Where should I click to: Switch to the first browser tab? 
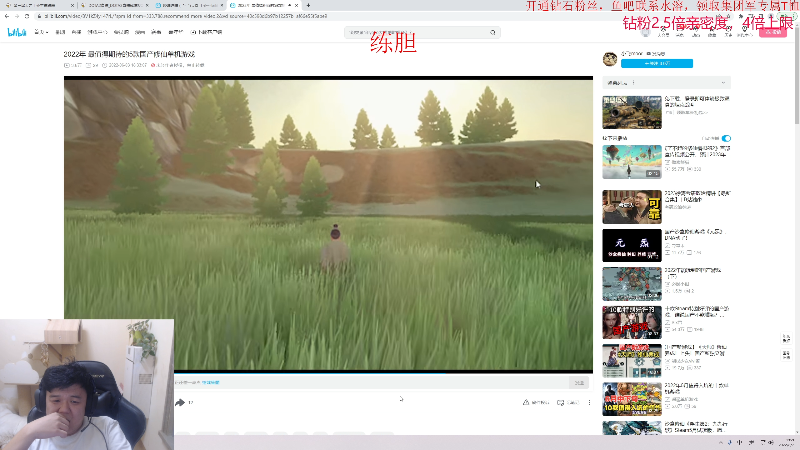tap(36, 5)
